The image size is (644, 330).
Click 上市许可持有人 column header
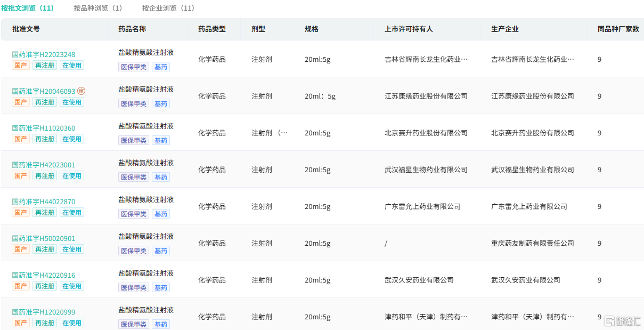pos(409,29)
